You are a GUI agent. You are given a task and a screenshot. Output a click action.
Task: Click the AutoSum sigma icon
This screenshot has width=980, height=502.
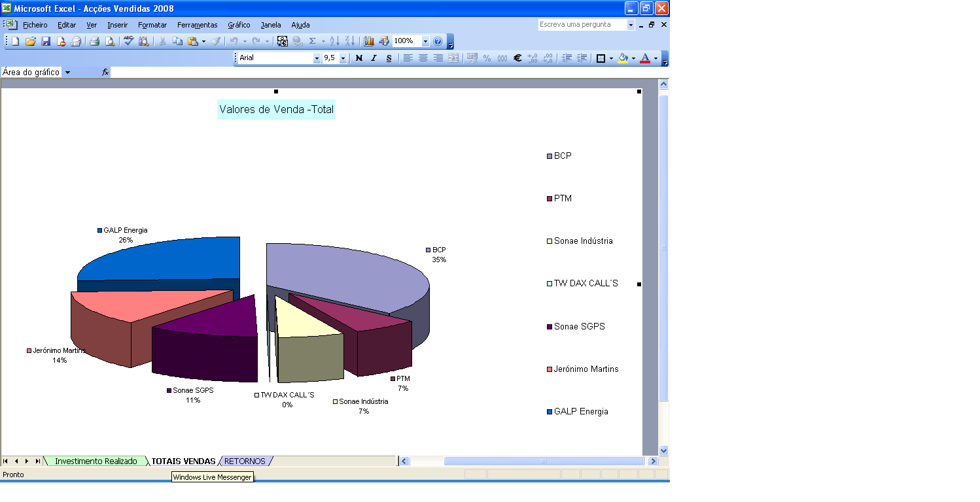pyautogui.click(x=313, y=41)
